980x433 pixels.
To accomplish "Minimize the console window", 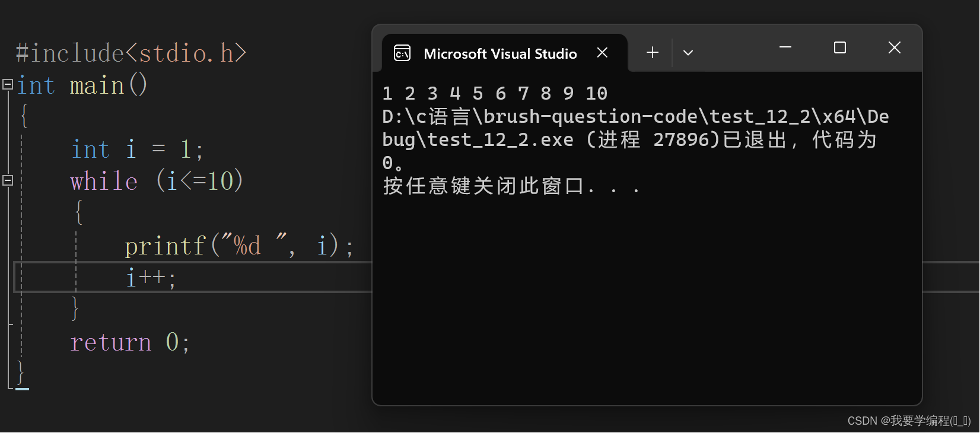I will (x=785, y=47).
